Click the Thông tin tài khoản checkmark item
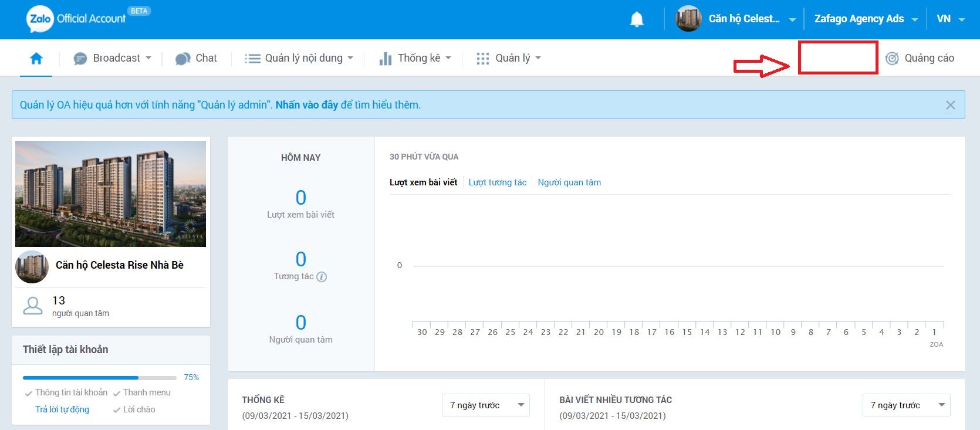 (x=66, y=392)
